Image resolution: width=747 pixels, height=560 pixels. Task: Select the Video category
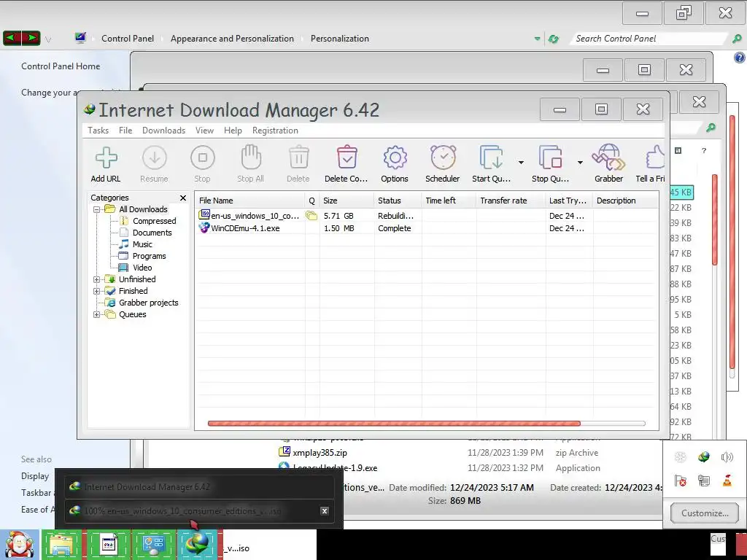coord(142,268)
